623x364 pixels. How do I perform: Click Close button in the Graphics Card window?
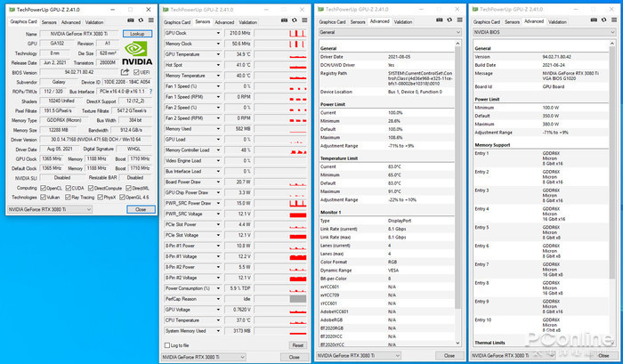click(141, 209)
